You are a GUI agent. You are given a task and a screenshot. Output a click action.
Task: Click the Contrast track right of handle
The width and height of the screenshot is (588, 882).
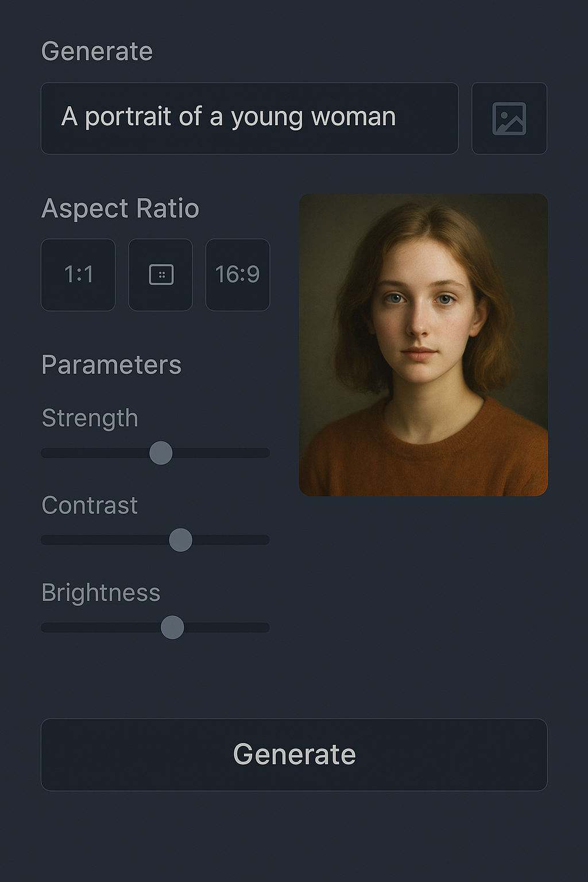[x=231, y=540]
